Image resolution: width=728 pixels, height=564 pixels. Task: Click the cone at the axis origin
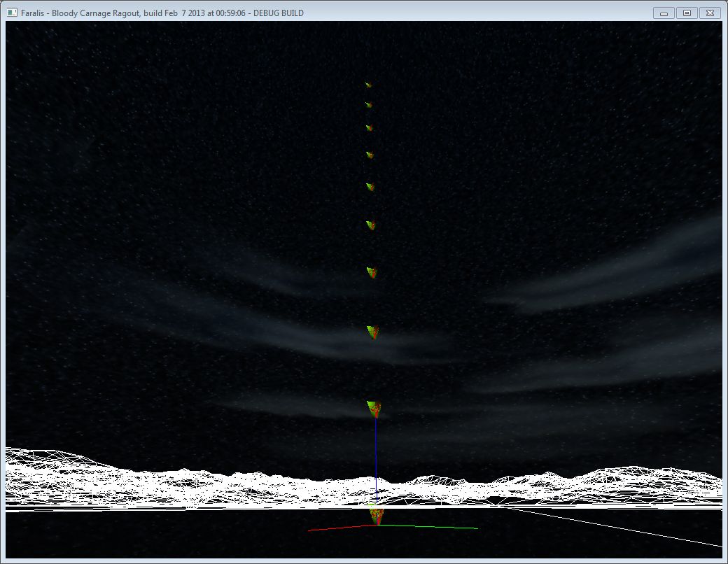(377, 514)
